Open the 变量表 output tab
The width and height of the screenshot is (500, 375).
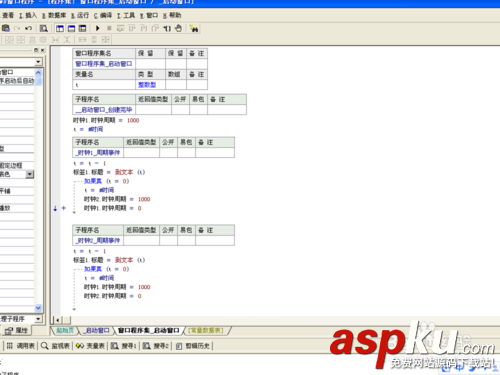coord(90,346)
